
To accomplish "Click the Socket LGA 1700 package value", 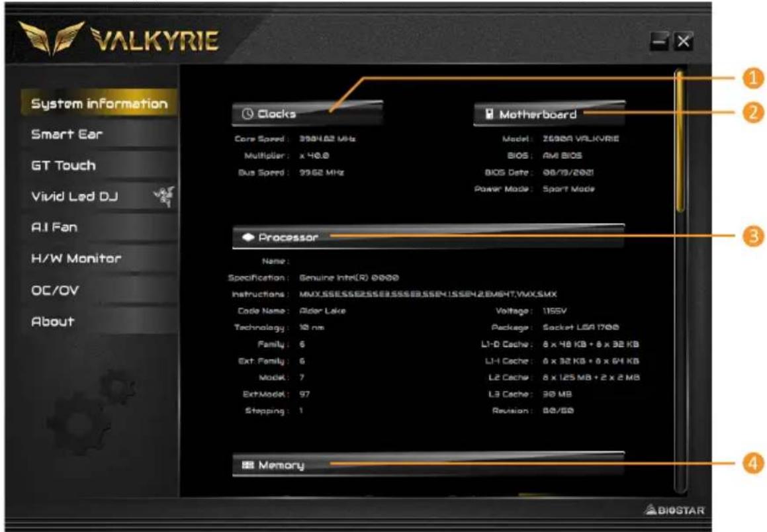I will (580, 327).
